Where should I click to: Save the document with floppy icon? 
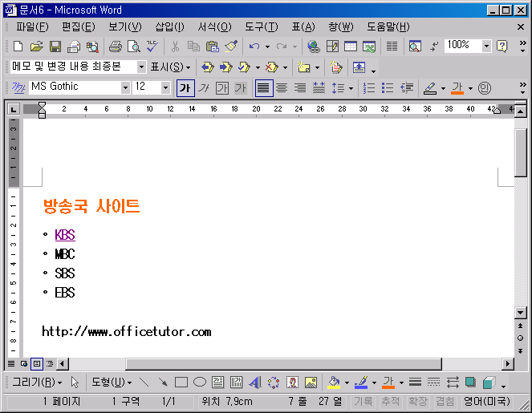tap(55, 47)
